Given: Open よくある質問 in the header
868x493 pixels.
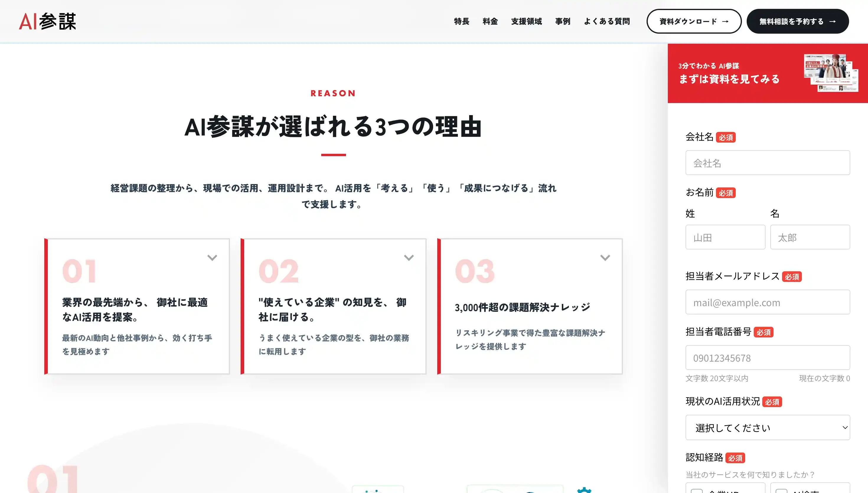Looking at the screenshot, I should (x=607, y=21).
